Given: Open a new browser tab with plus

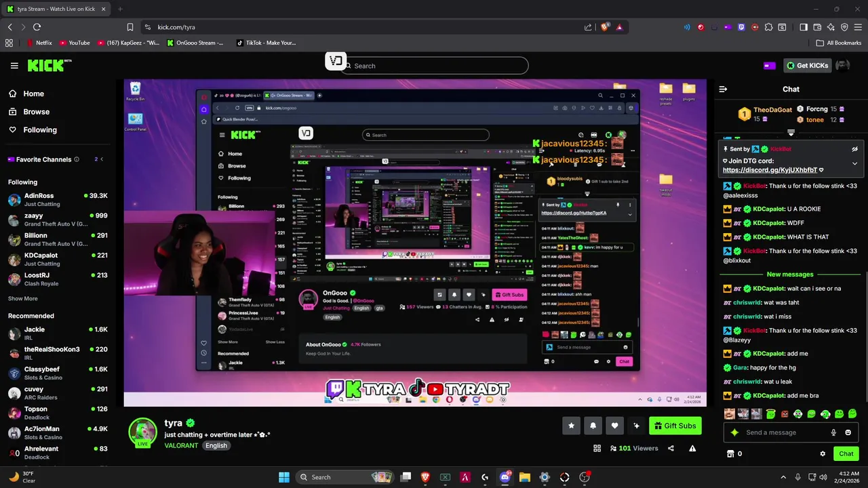Looking at the screenshot, I should (120, 9).
